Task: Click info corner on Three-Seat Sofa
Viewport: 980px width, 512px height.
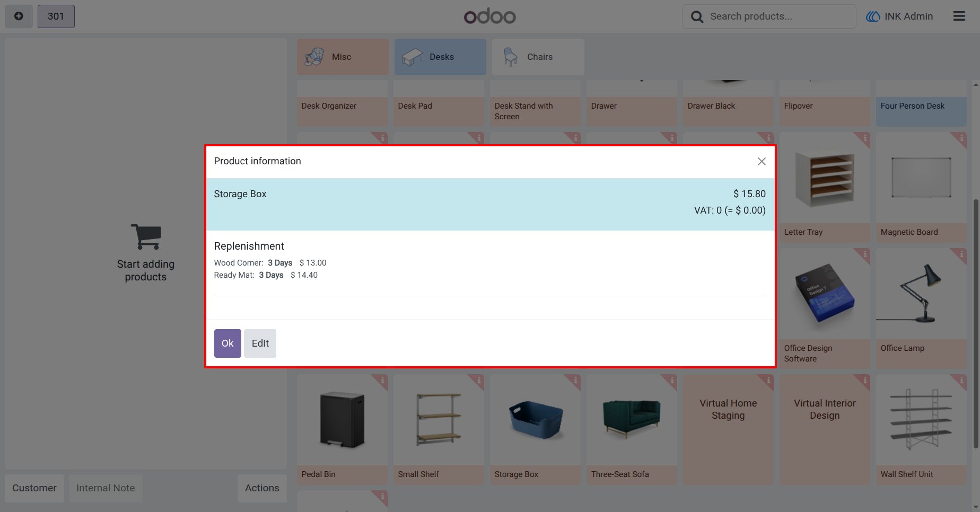Action: [x=671, y=380]
